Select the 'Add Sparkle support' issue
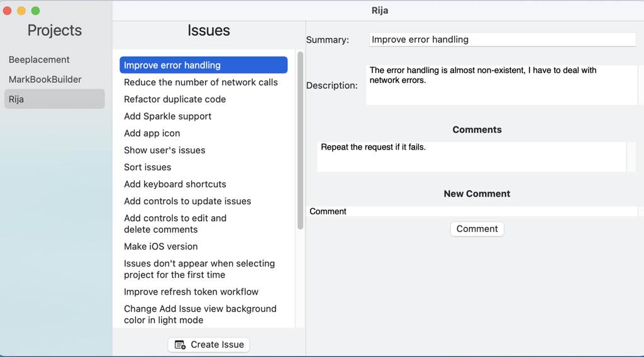The width and height of the screenshot is (644, 357). [x=167, y=116]
